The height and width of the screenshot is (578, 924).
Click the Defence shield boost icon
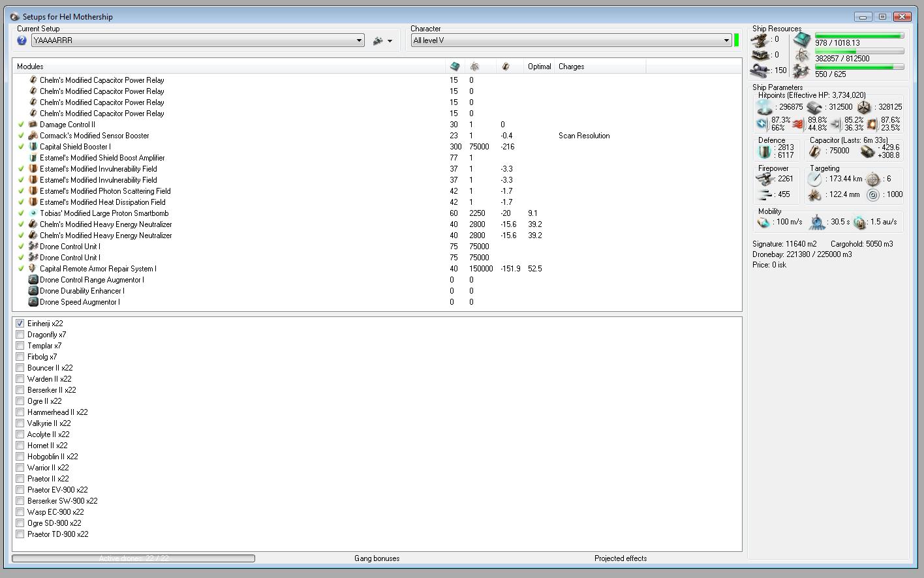click(x=764, y=151)
